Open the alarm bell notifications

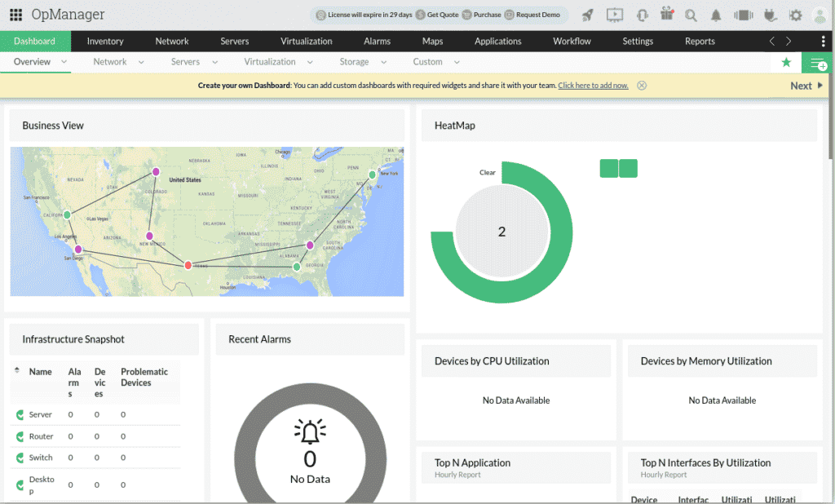pyautogui.click(x=716, y=15)
